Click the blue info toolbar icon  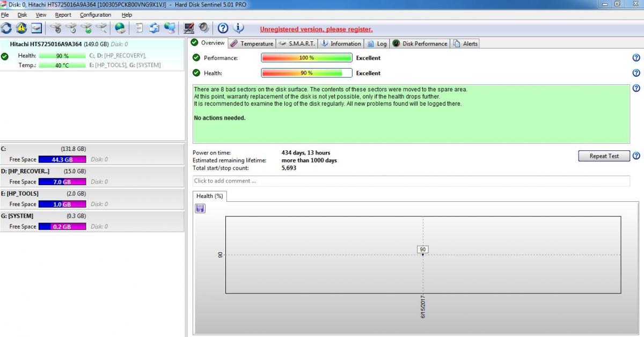point(239,28)
